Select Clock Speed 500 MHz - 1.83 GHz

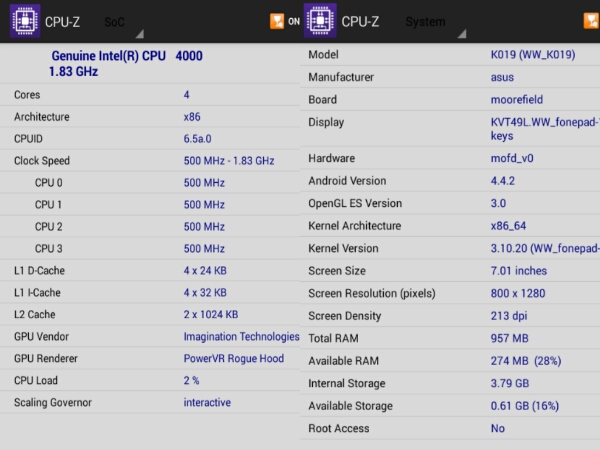(x=229, y=161)
